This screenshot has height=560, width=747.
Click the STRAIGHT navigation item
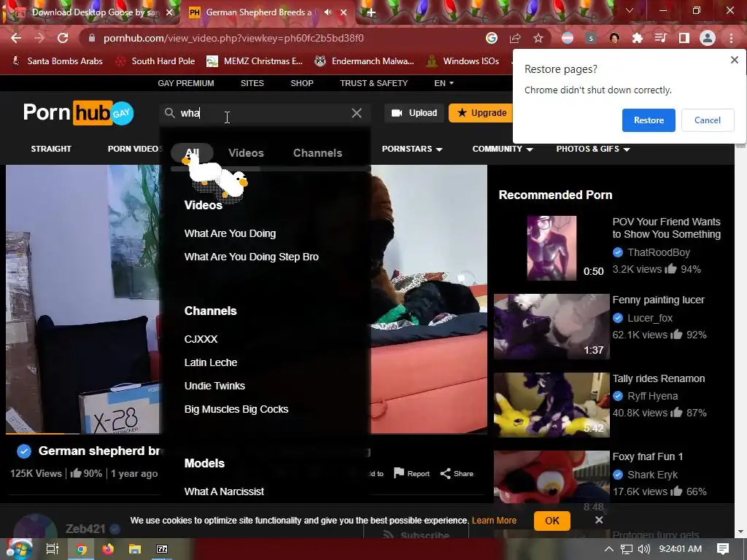click(51, 149)
